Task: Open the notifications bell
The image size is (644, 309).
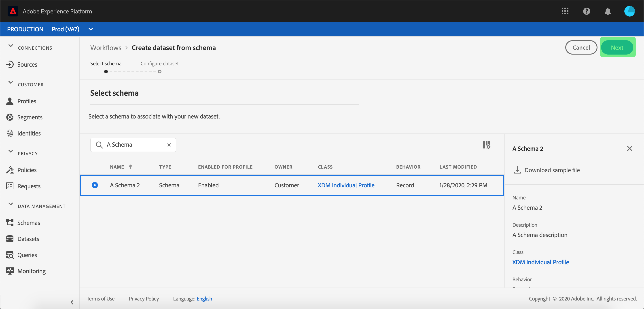Action: pos(608,11)
